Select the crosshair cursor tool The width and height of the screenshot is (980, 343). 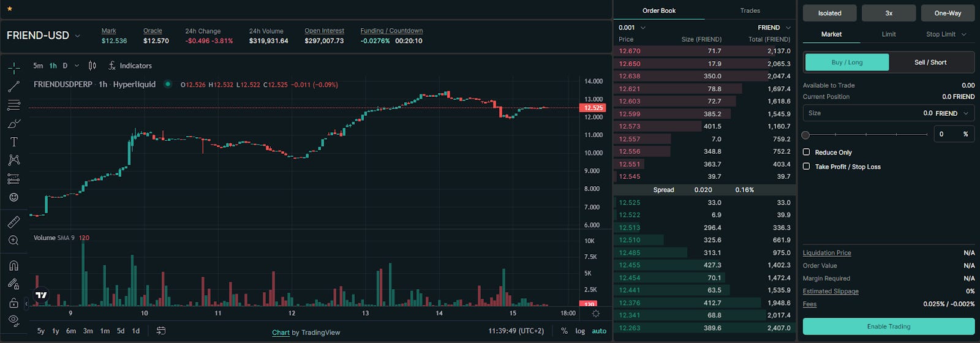pyautogui.click(x=13, y=67)
